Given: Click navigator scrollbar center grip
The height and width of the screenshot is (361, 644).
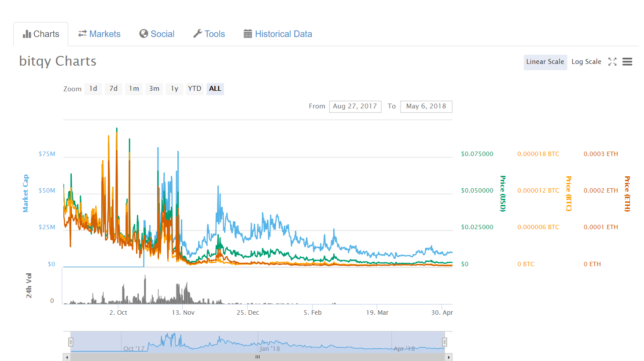Looking at the screenshot, I should click(258, 357).
